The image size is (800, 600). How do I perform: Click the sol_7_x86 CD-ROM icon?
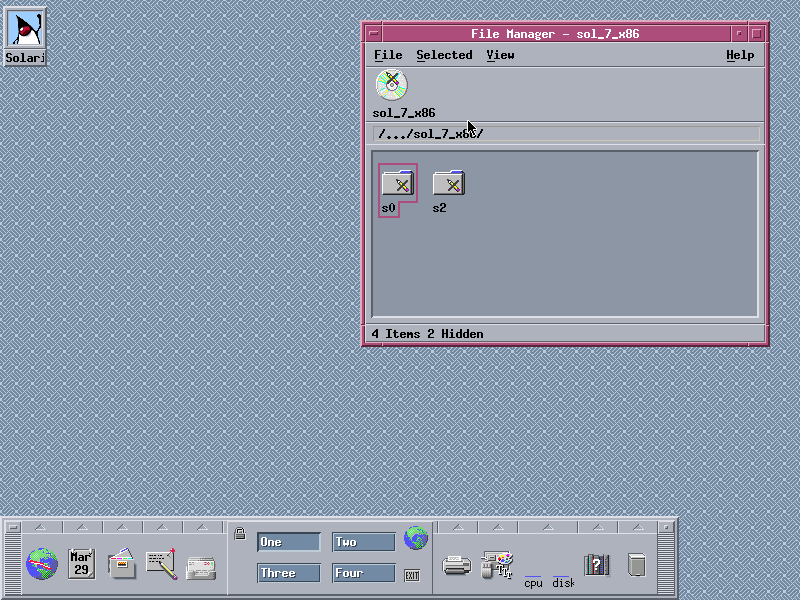pyautogui.click(x=391, y=84)
